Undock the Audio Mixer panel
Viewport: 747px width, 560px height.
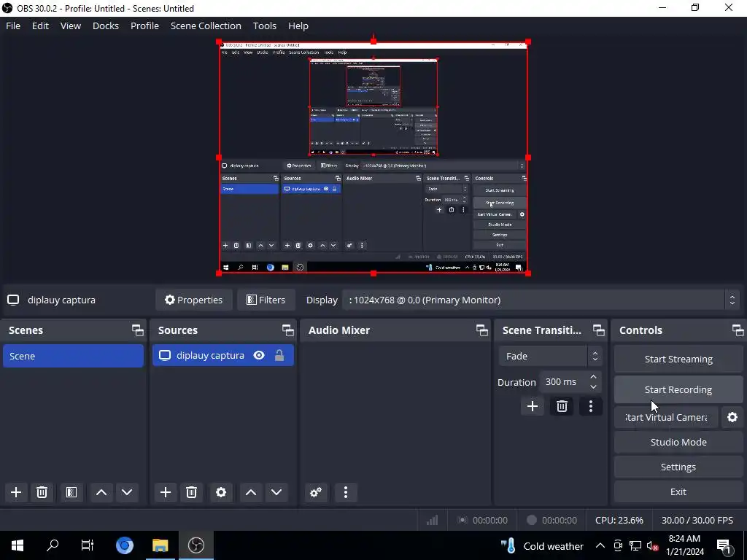481,330
